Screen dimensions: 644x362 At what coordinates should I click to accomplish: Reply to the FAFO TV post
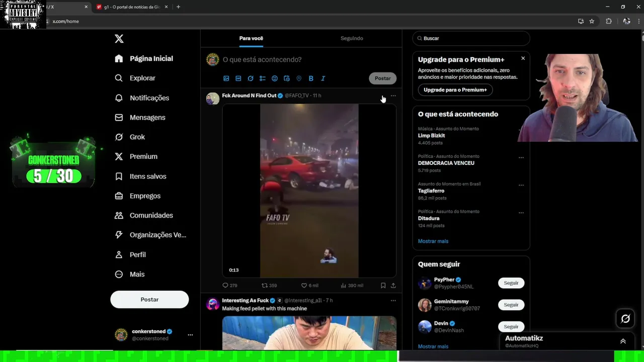[x=229, y=285]
